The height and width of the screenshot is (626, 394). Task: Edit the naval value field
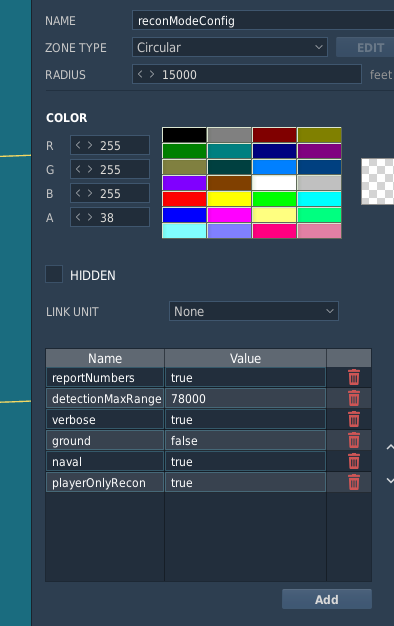pyautogui.click(x=246, y=462)
